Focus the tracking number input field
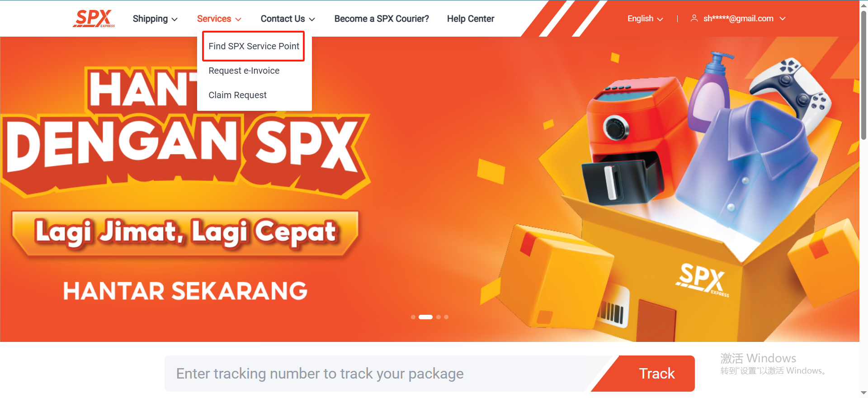The image size is (868, 398). point(380,374)
